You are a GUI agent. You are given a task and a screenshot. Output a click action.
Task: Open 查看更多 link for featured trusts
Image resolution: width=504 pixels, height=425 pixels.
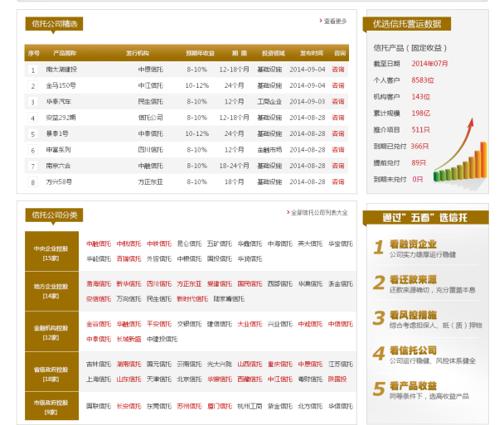(336, 21)
